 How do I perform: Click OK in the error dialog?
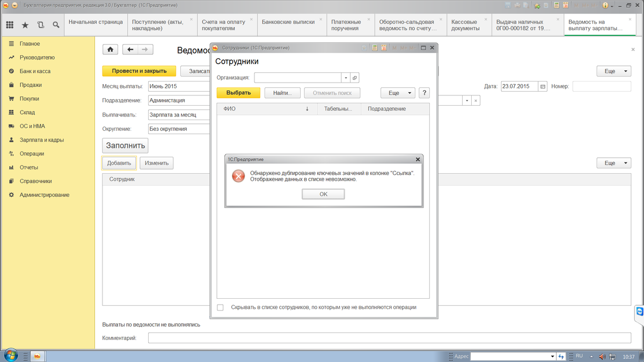(x=323, y=194)
